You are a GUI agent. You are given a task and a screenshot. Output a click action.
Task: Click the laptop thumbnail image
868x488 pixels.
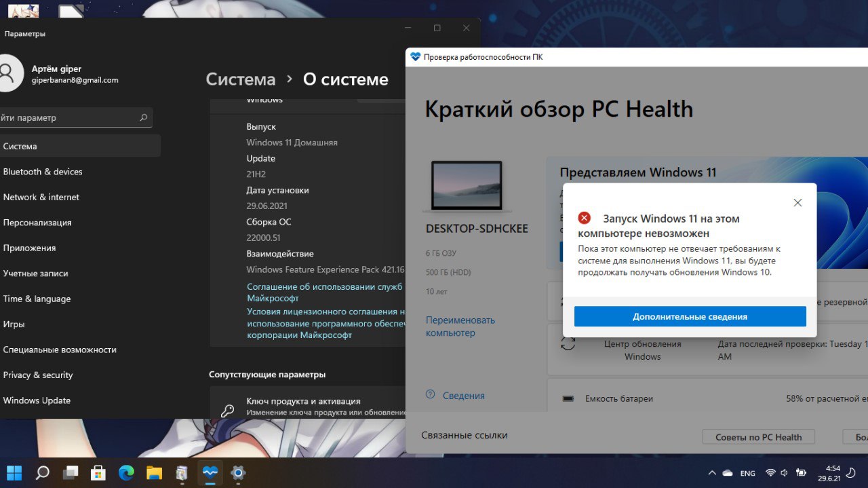(x=467, y=186)
